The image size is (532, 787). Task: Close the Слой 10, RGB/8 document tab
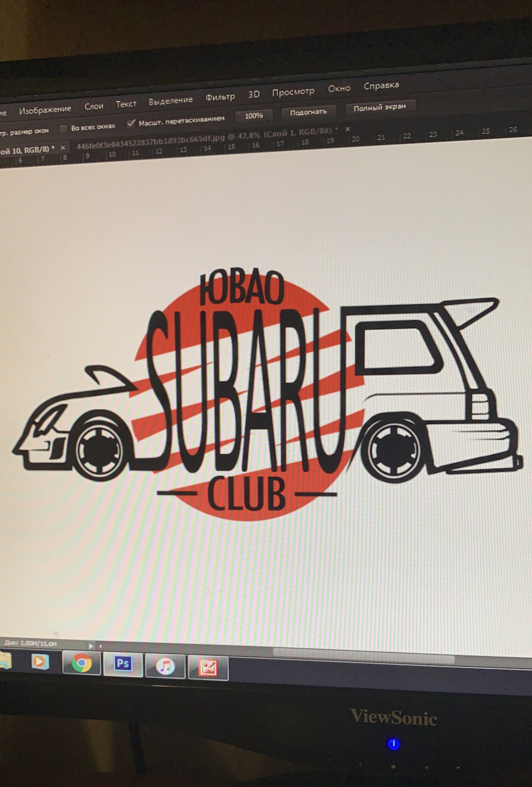[63, 147]
